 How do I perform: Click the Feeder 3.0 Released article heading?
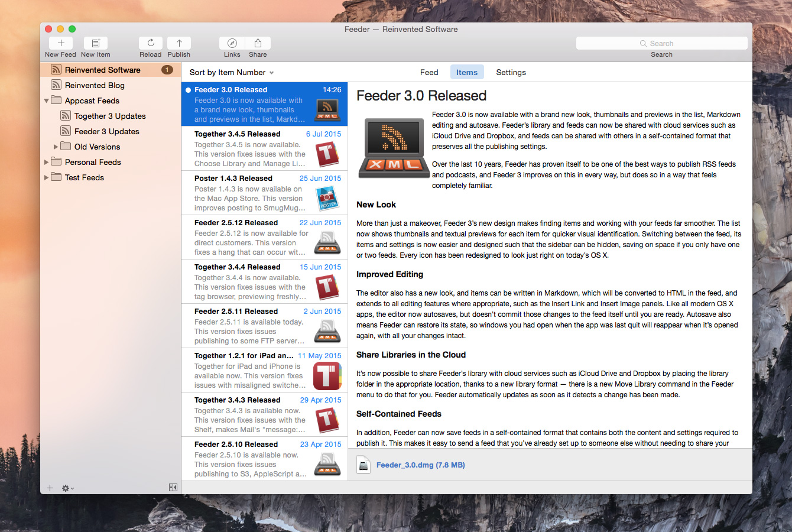pyautogui.click(x=421, y=96)
